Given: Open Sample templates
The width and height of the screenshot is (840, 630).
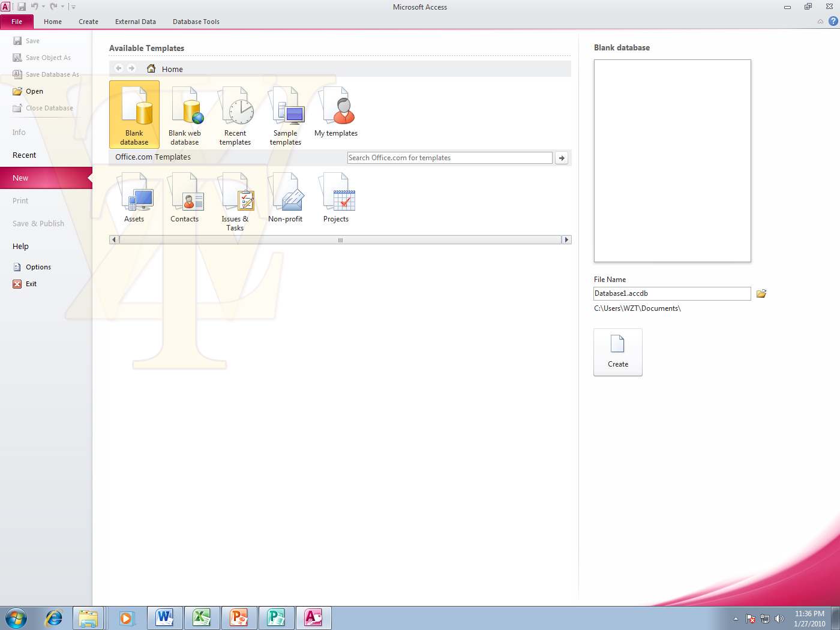Looking at the screenshot, I should (286, 115).
